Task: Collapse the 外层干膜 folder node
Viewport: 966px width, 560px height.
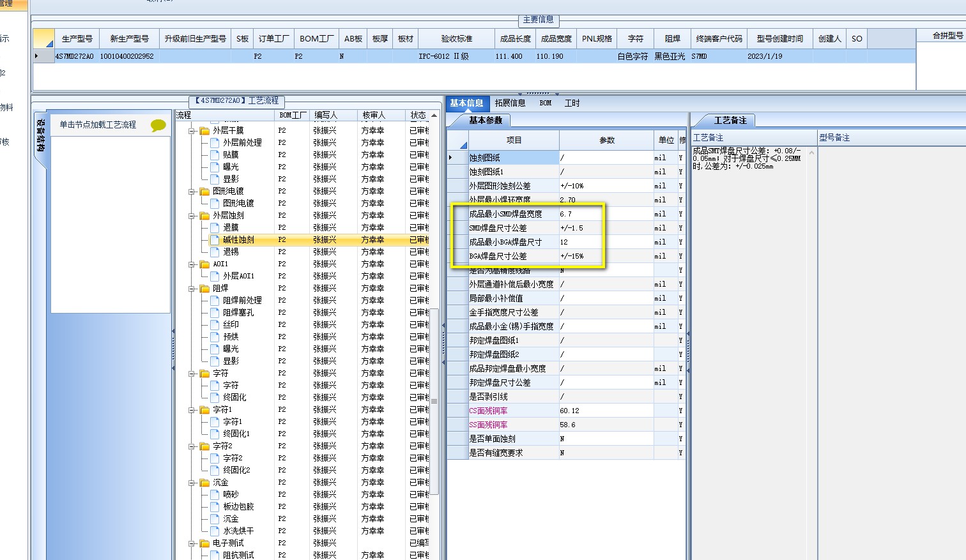Action: click(x=192, y=130)
